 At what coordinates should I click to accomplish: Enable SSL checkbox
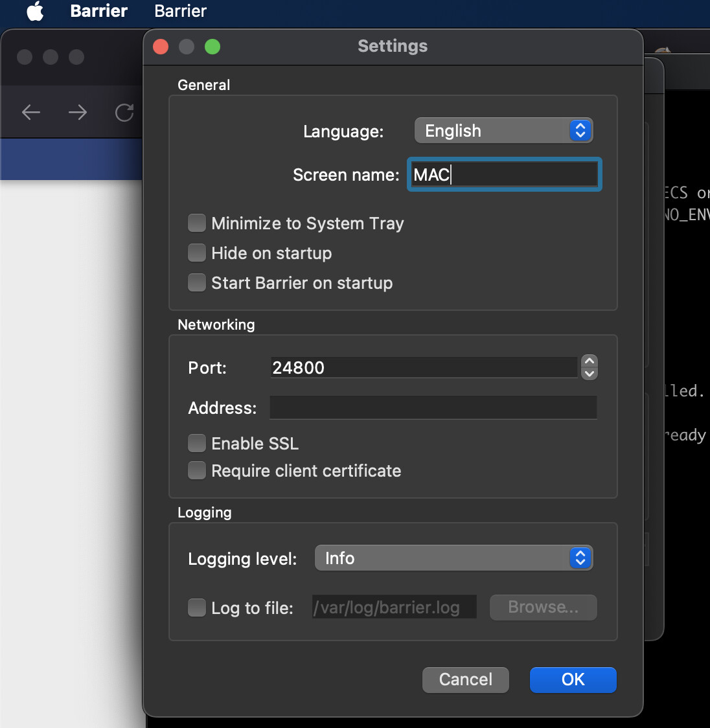point(197,444)
